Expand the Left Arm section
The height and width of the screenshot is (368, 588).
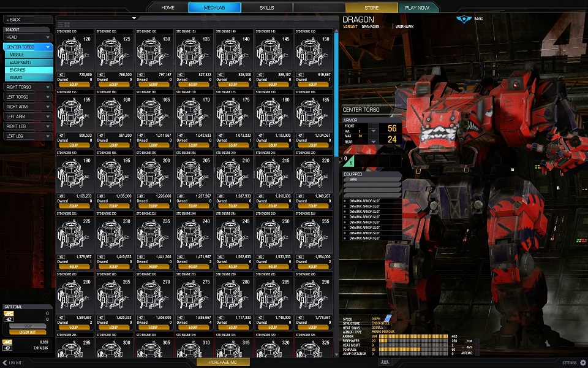pyautogui.click(x=28, y=117)
